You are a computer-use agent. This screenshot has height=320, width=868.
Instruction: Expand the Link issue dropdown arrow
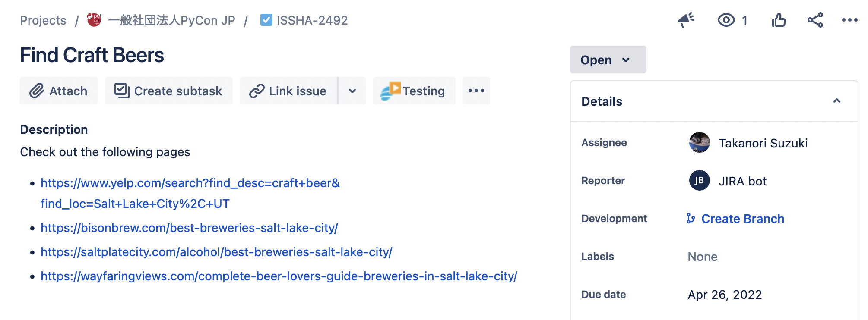[x=352, y=91]
